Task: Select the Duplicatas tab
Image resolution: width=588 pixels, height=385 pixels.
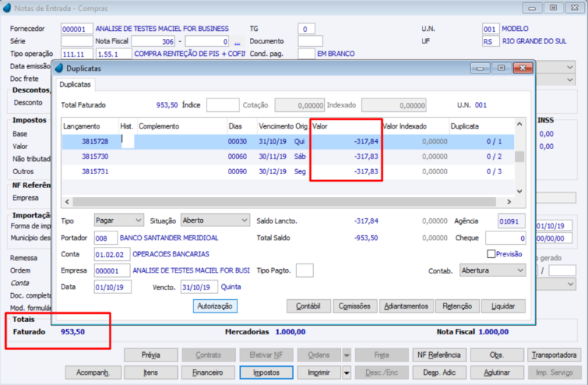Action: (75, 84)
